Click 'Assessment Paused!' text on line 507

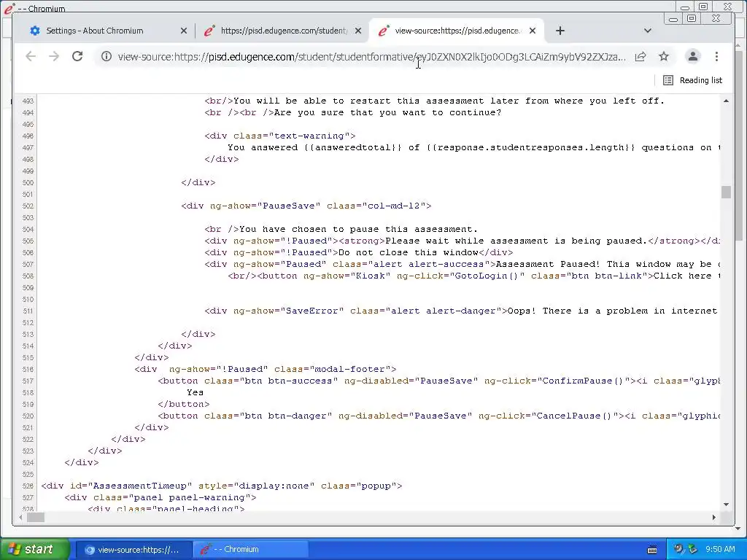[548, 264]
